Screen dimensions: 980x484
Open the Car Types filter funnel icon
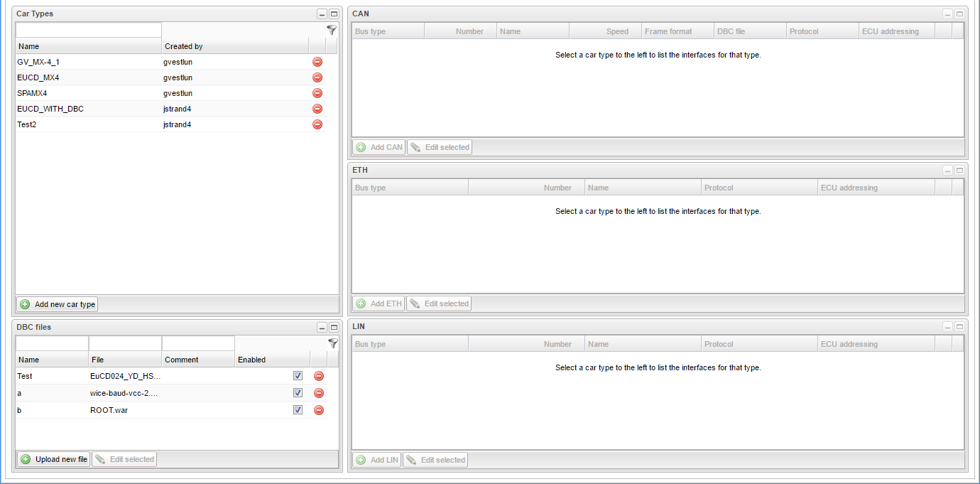pos(331,30)
